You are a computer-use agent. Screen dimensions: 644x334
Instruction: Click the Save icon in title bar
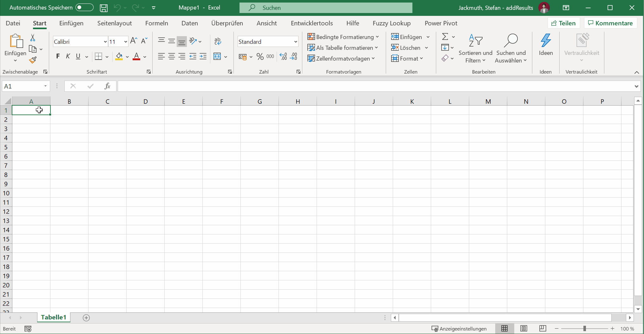point(104,8)
